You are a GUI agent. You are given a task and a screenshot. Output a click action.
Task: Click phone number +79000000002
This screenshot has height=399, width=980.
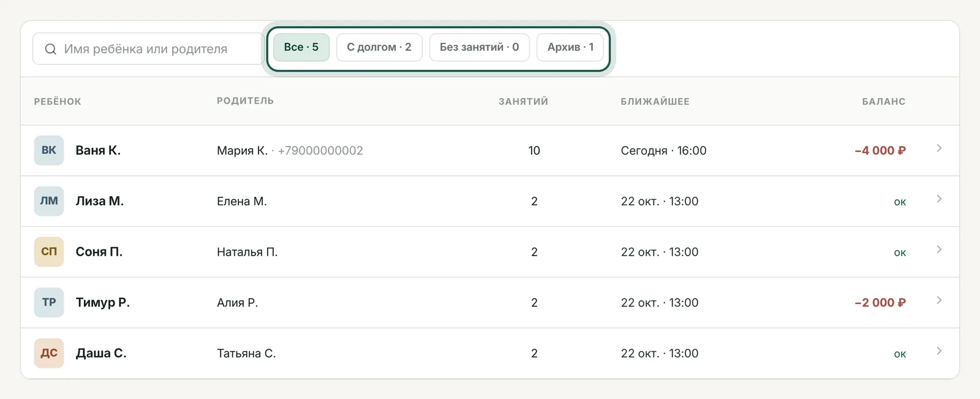(320, 151)
